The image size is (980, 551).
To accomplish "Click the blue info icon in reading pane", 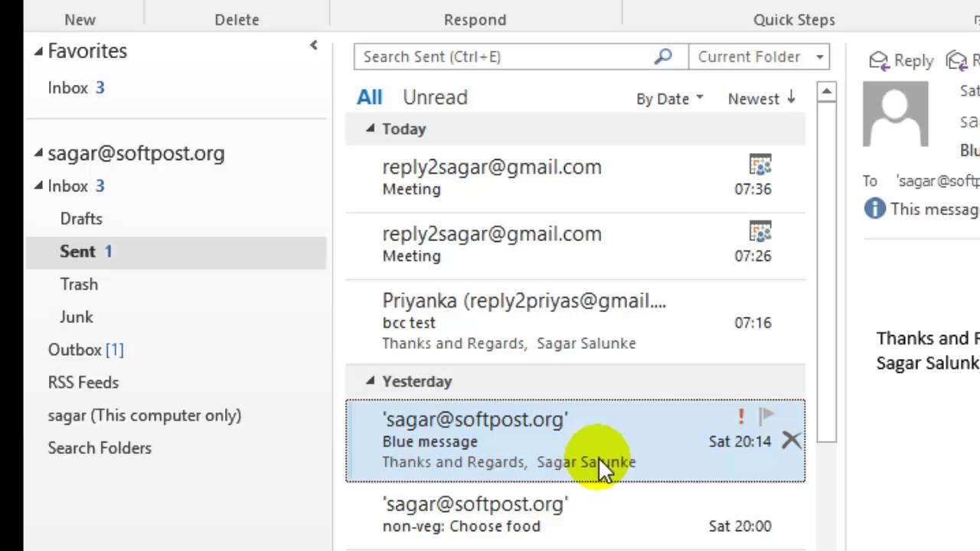I will (874, 209).
